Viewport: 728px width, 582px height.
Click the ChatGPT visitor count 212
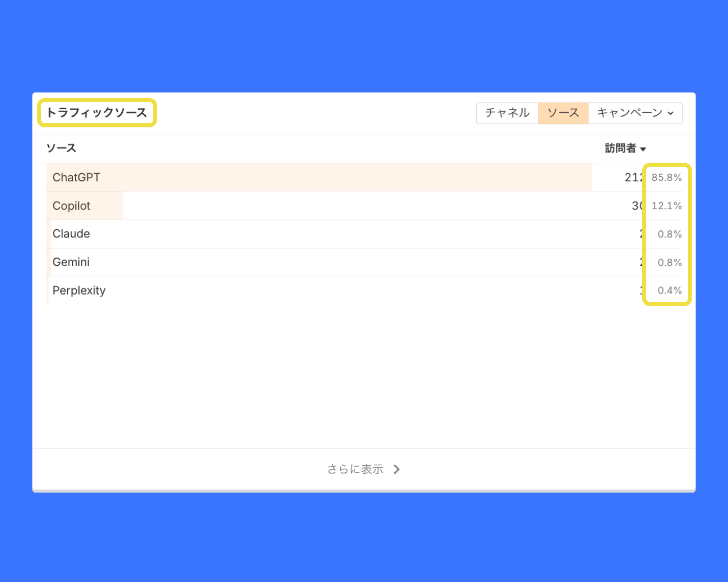pyautogui.click(x=632, y=177)
